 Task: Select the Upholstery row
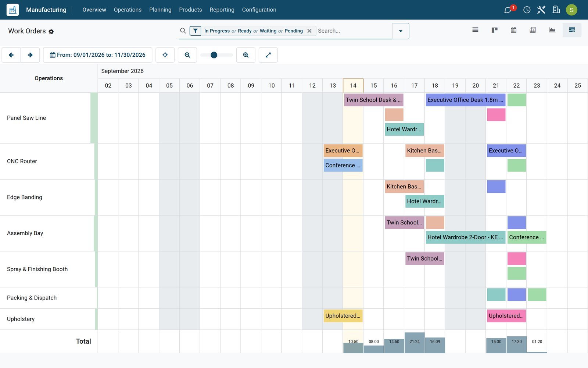pyautogui.click(x=49, y=319)
